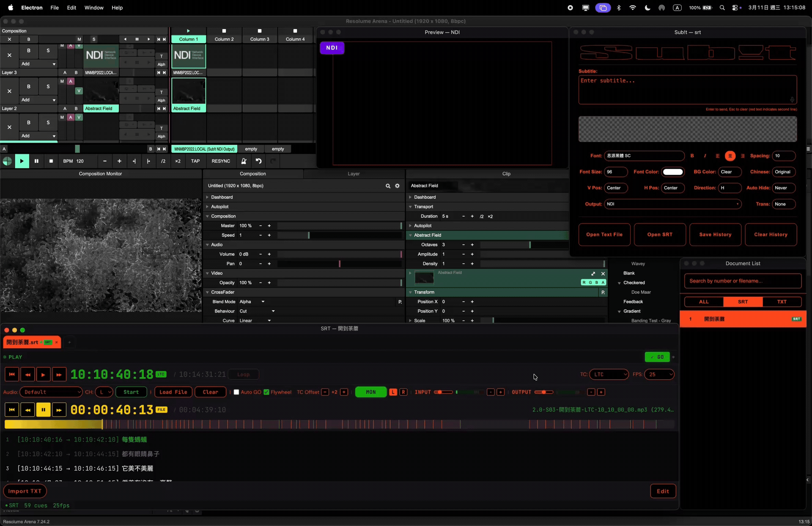Viewport: 812px width, 526px height.
Task: Switch to the TXT filter tab in Document List
Action: pyautogui.click(x=782, y=301)
